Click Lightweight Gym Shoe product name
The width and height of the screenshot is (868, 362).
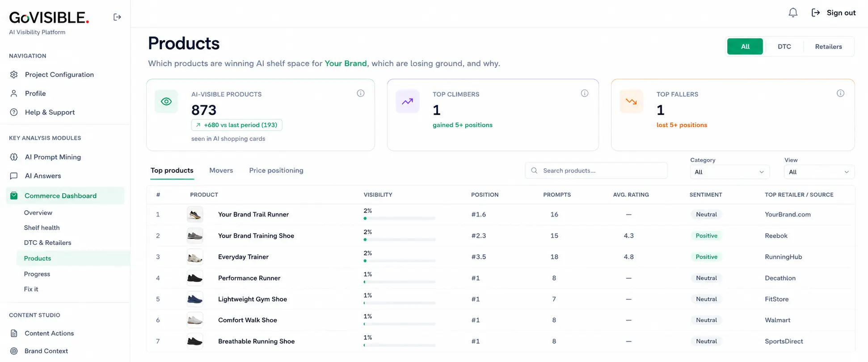(253, 299)
